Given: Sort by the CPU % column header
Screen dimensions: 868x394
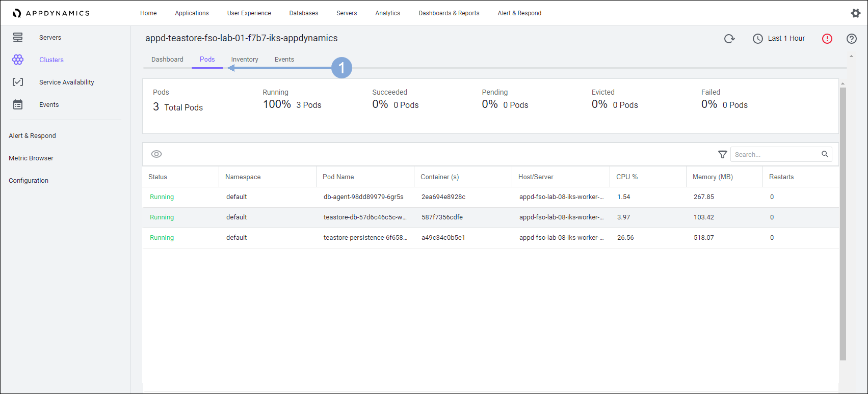Looking at the screenshot, I should (627, 177).
